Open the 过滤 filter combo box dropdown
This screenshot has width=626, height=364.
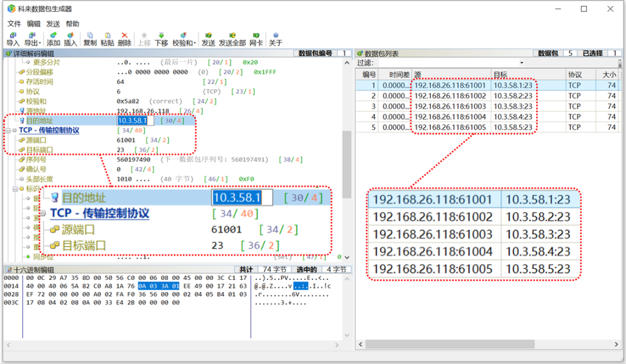pyautogui.click(x=521, y=63)
